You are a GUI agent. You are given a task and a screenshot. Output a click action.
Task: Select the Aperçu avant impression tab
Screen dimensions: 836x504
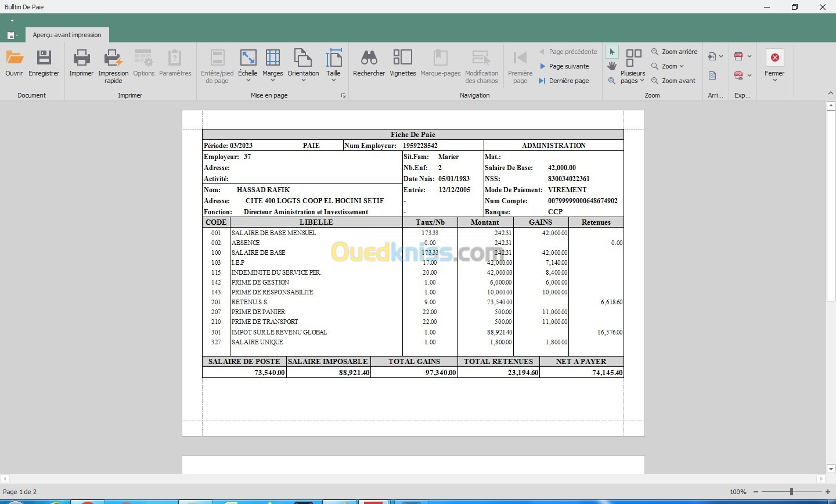pyautogui.click(x=67, y=35)
